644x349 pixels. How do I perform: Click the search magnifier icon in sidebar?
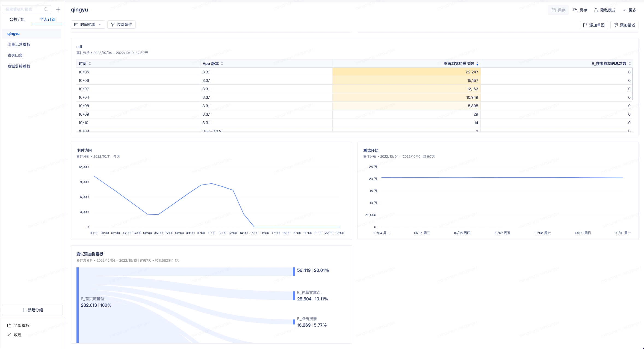tap(46, 9)
